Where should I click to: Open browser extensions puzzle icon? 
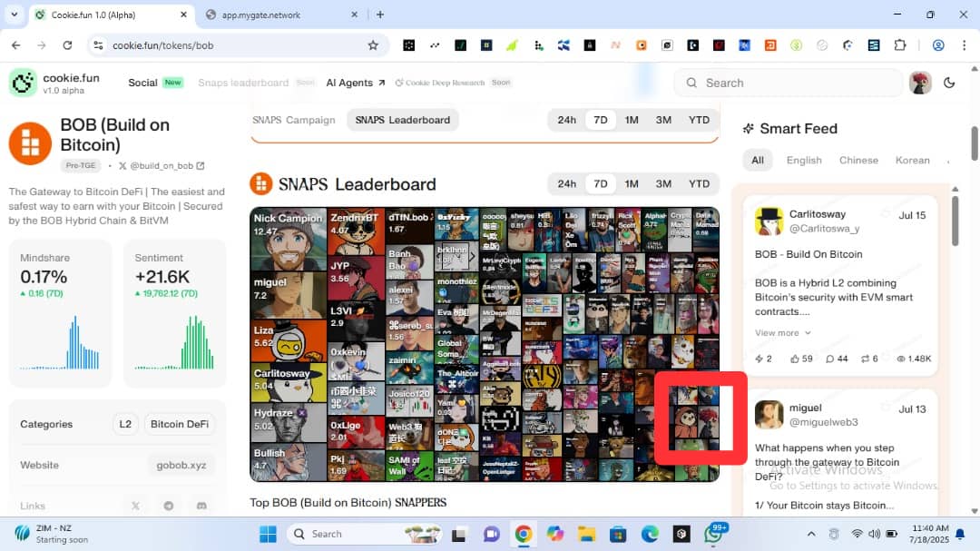[900, 45]
